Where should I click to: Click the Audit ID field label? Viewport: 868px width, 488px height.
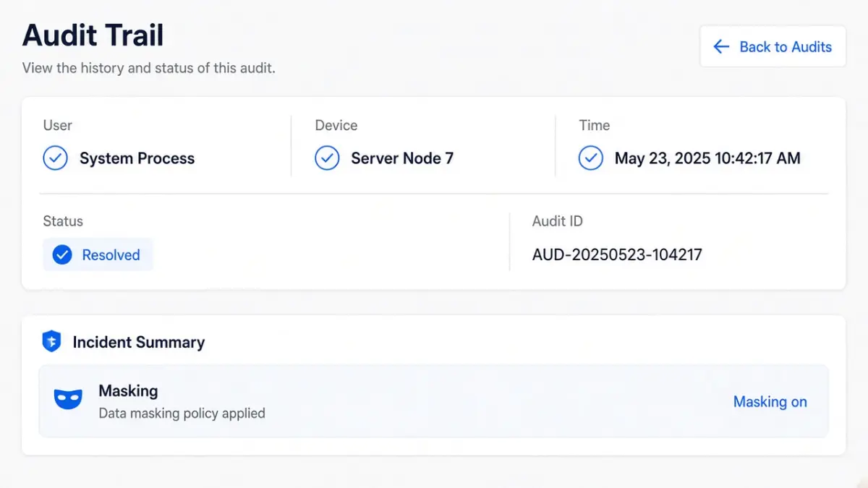click(558, 221)
